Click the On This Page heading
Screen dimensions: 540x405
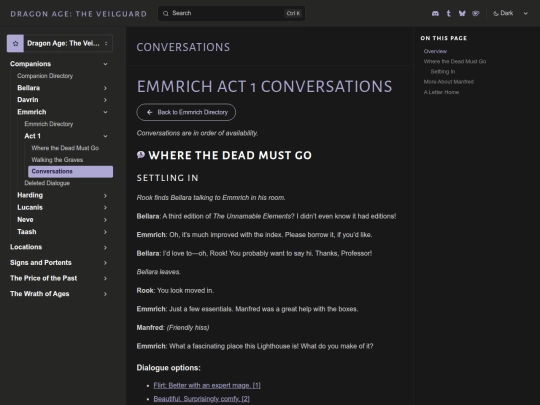coord(444,38)
